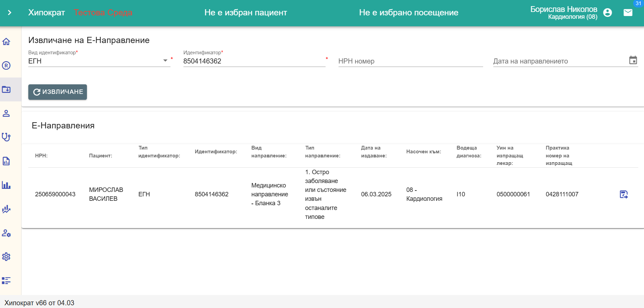Click the Тип направление description cell

pyautogui.click(x=326, y=194)
